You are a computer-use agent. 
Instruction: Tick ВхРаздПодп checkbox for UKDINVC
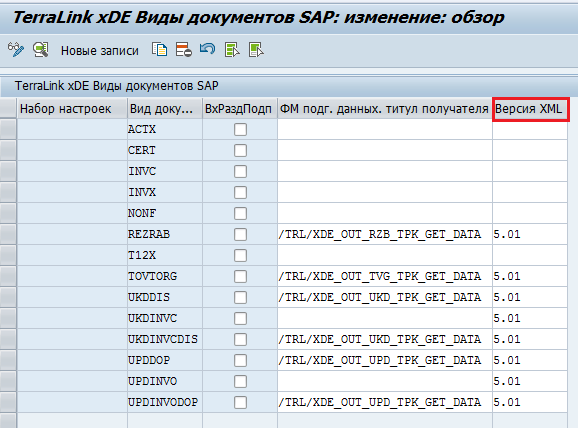(240, 319)
